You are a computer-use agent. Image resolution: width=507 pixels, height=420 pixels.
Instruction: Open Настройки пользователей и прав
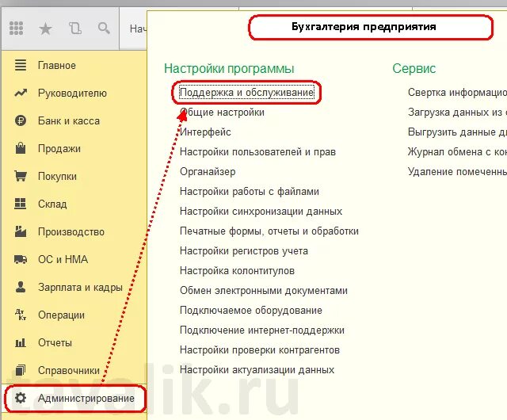[x=257, y=152]
